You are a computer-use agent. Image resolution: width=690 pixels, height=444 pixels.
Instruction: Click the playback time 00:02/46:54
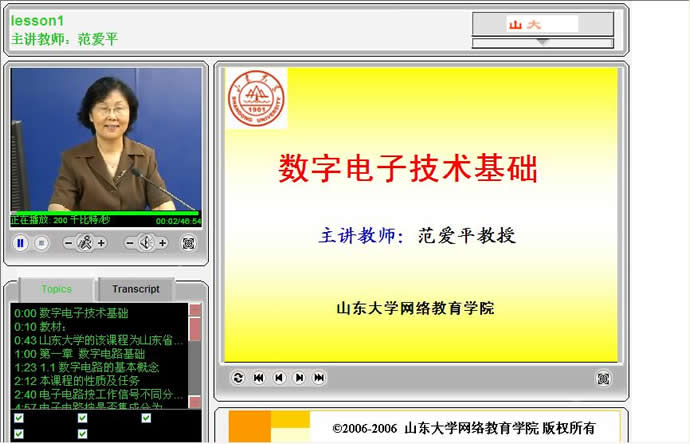(178, 221)
